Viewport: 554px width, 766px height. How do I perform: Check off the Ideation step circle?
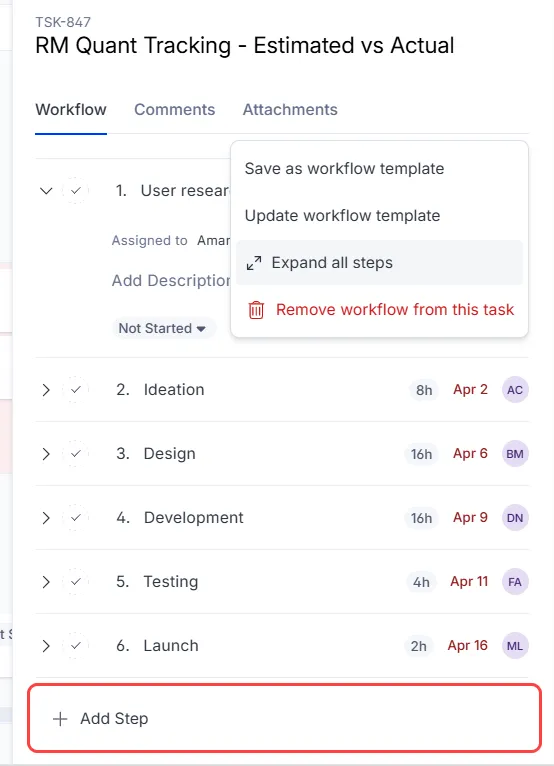[76, 390]
